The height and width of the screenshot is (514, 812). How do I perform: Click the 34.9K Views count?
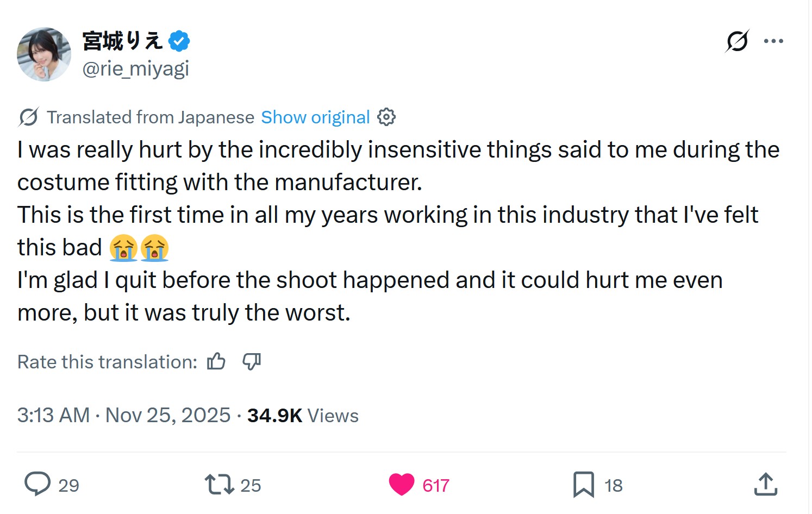pos(303,416)
